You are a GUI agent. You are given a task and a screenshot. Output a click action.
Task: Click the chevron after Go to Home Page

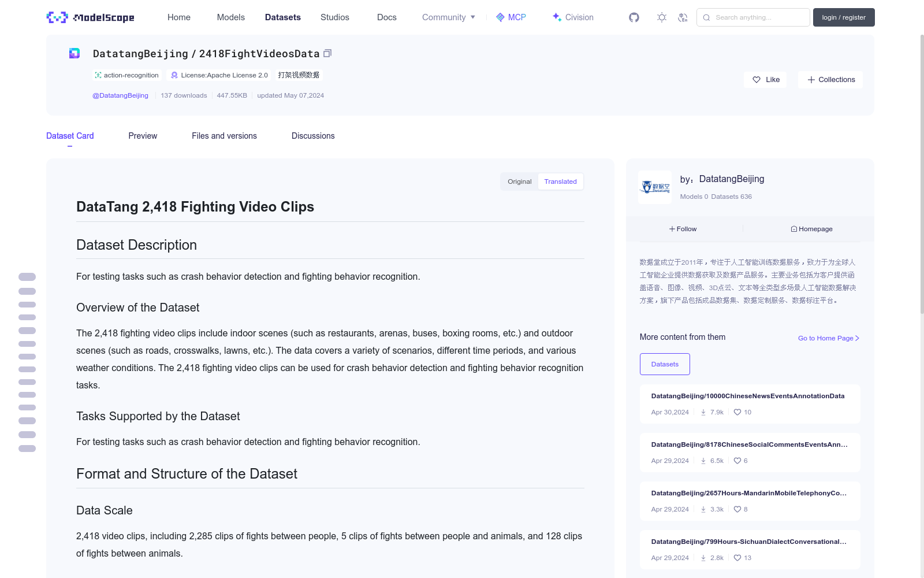(857, 338)
